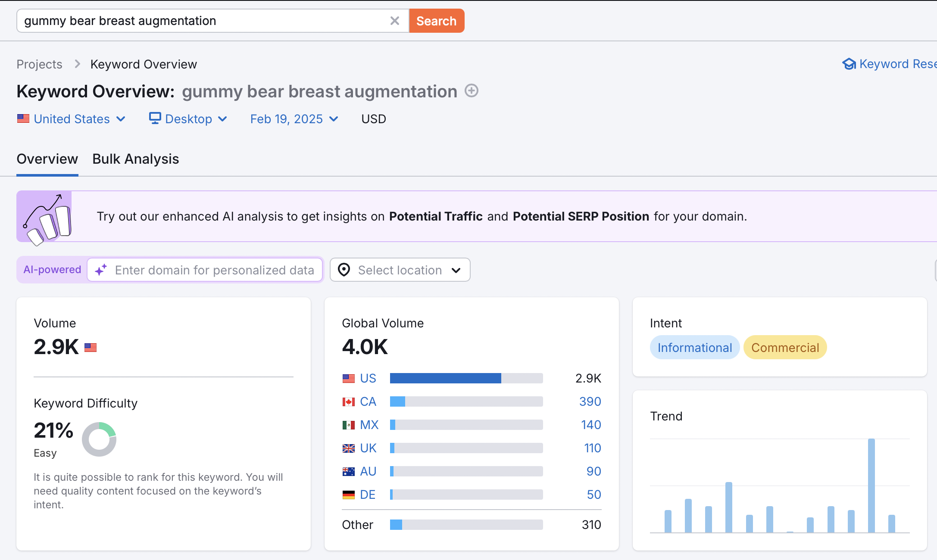Viewport: 937px width, 560px height.
Task: Expand the Desktop device dropdown
Action: point(188,119)
